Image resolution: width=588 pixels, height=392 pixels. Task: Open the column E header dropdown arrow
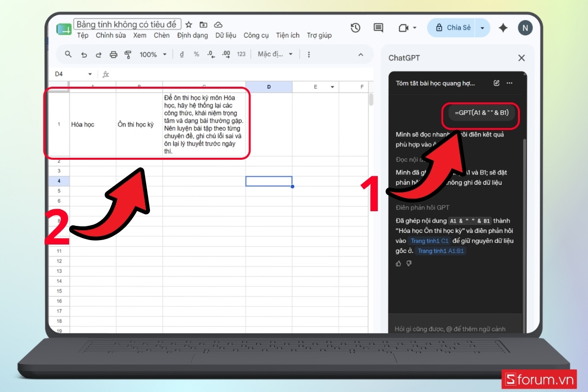332,87
